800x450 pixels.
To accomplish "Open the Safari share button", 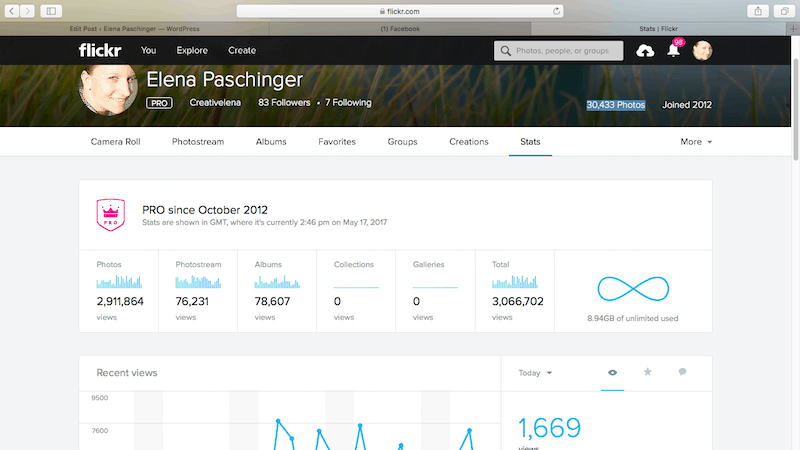I will pyautogui.click(x=758, y=11).
